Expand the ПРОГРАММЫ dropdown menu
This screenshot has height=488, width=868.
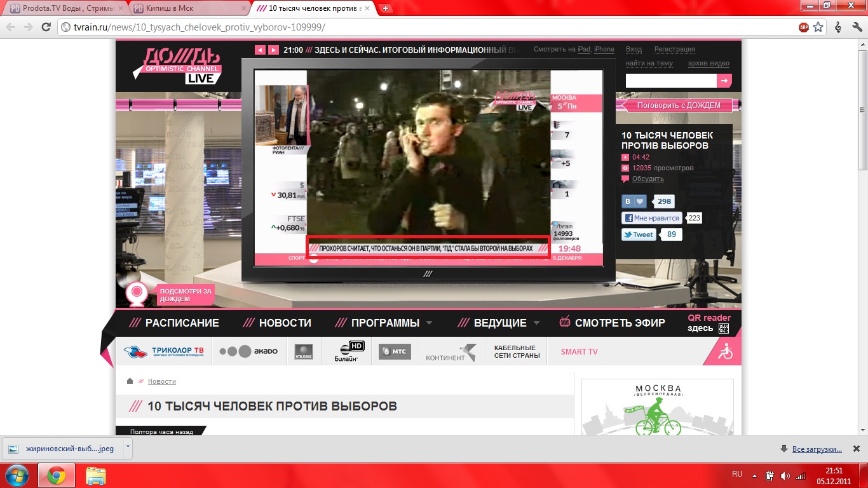[429, 323]
